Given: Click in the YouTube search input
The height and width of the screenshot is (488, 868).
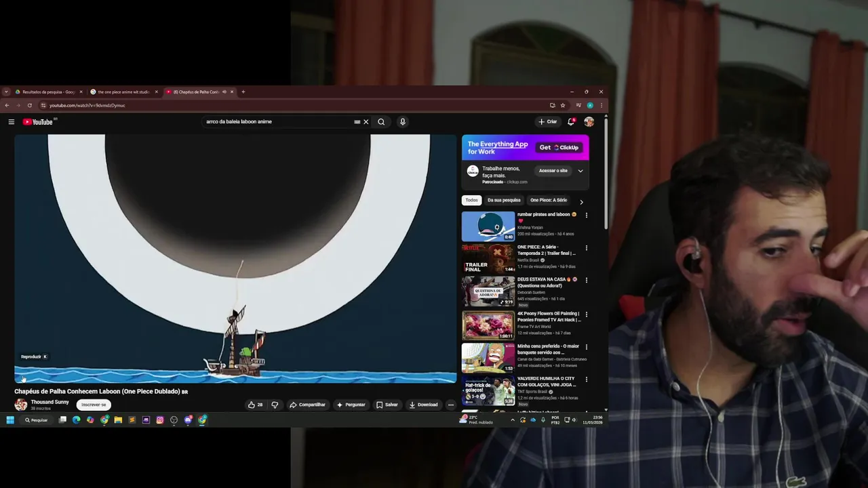Looking at the screenshot, I should pyautogui.click(x=278, y=122).
